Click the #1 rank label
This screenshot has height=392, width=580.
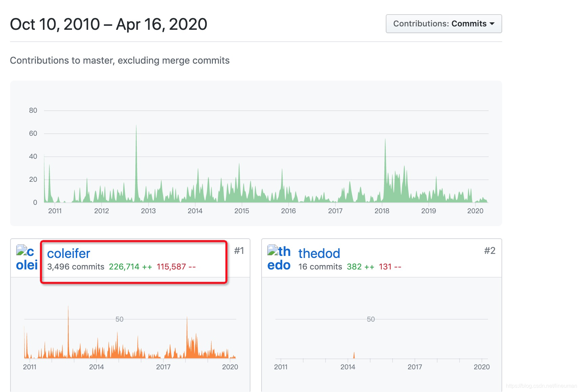[x=239, y=251]
